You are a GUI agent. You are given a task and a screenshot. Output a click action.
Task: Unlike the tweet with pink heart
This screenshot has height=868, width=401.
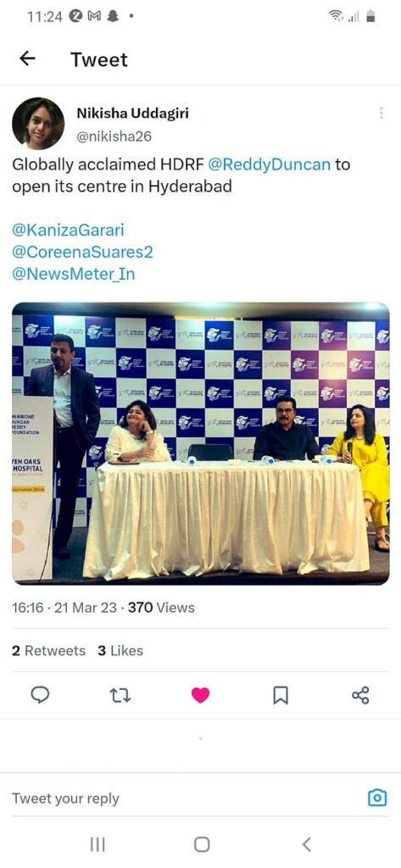tap(200, 695)
